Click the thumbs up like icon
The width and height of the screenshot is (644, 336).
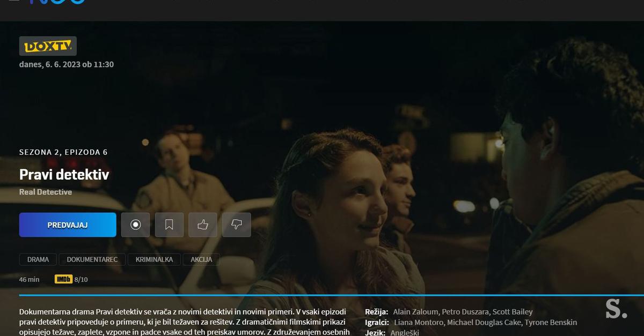click(202, 225)
